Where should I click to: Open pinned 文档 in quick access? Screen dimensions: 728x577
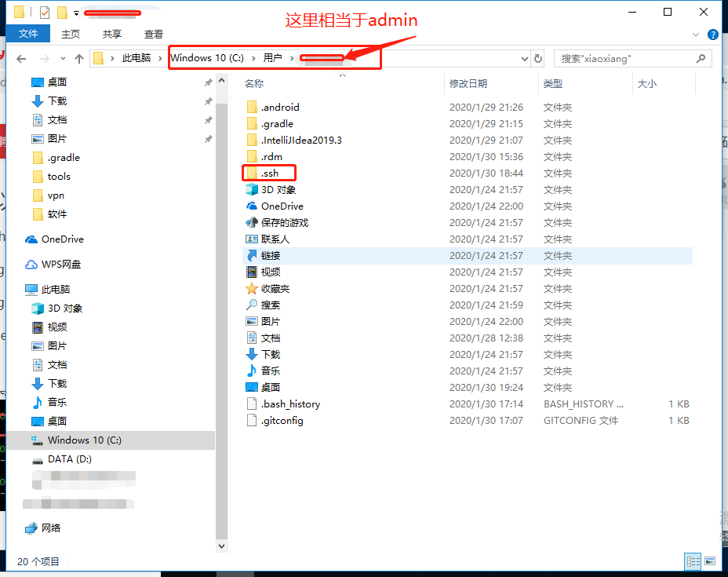(56, 120)
